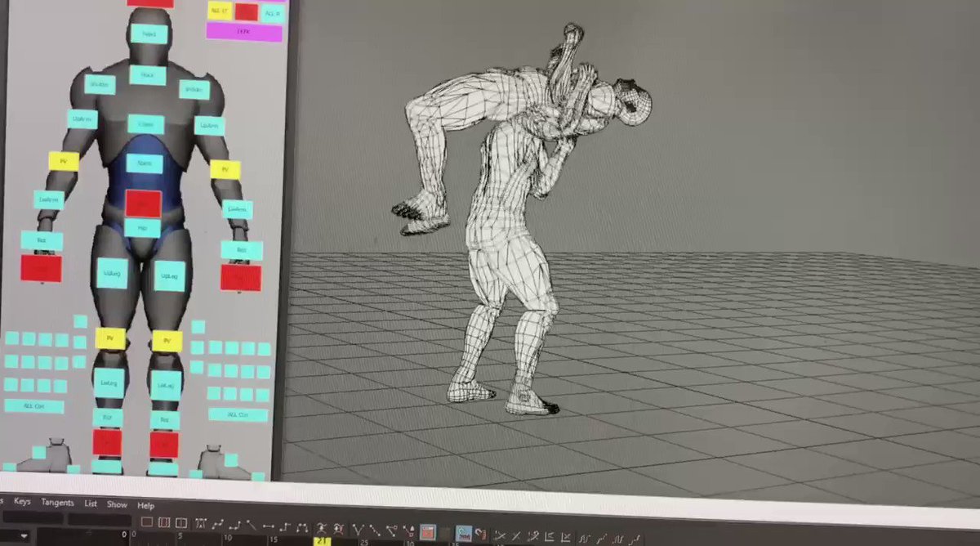Click the Frame Playback Range toolbar icon
The image size is (980, 546).
(163, 521)
